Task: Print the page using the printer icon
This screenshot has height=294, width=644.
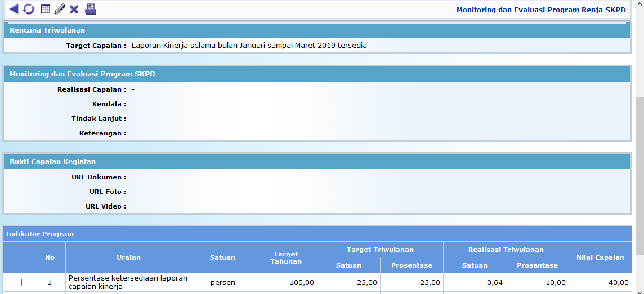Action: tap(91, 9)
